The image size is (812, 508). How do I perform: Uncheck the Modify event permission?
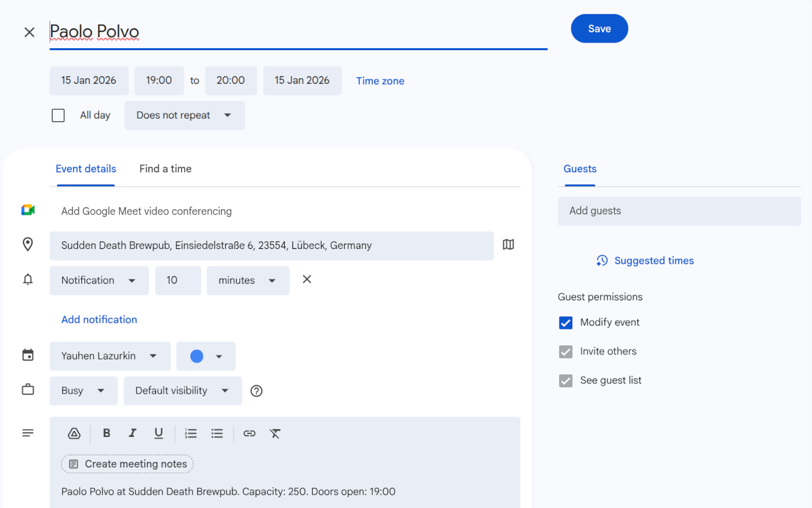click(x=565, y=323)
